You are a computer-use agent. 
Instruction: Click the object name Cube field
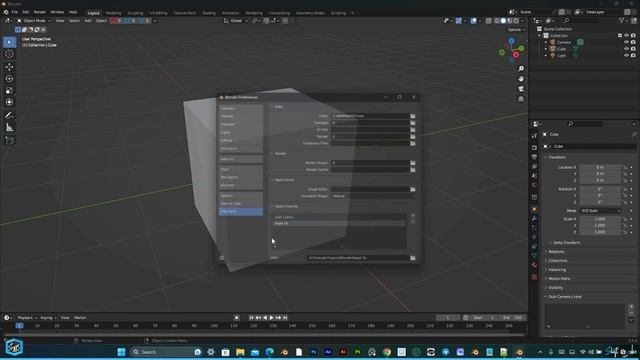click(590, 146)
